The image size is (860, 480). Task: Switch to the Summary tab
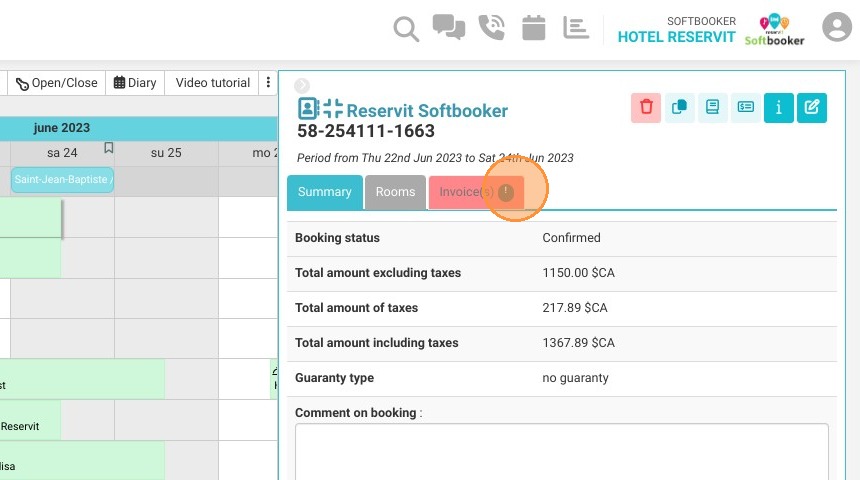point(325,192)
